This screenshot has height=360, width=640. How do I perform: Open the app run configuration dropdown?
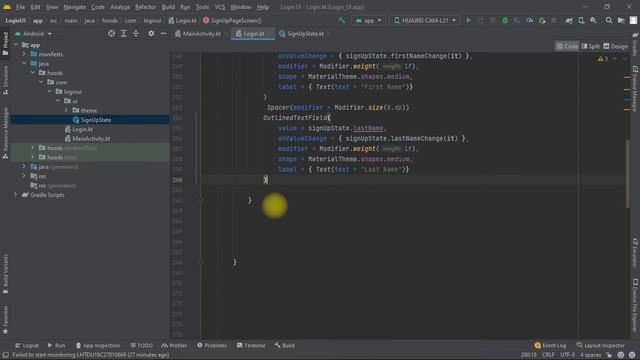tap(368, 20)
